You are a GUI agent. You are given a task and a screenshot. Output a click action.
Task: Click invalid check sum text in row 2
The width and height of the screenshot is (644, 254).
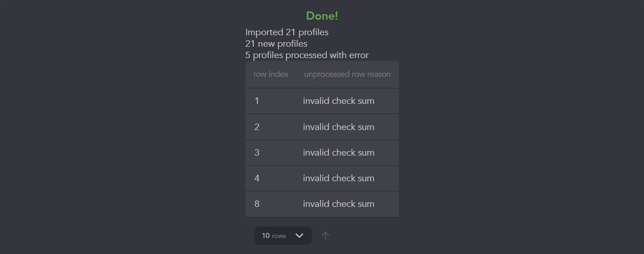339,127
